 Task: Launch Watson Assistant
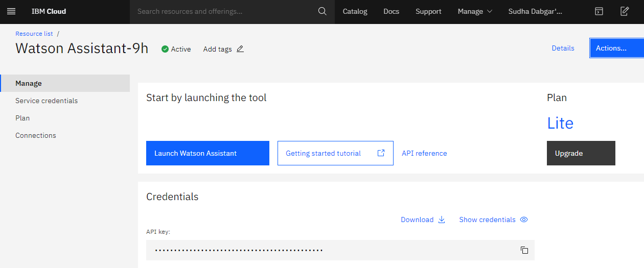[208, 153]
